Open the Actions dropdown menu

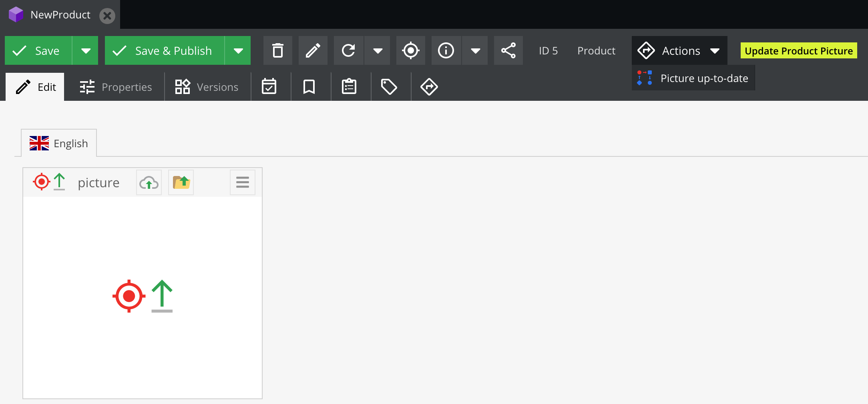click(x=679, y=51)
